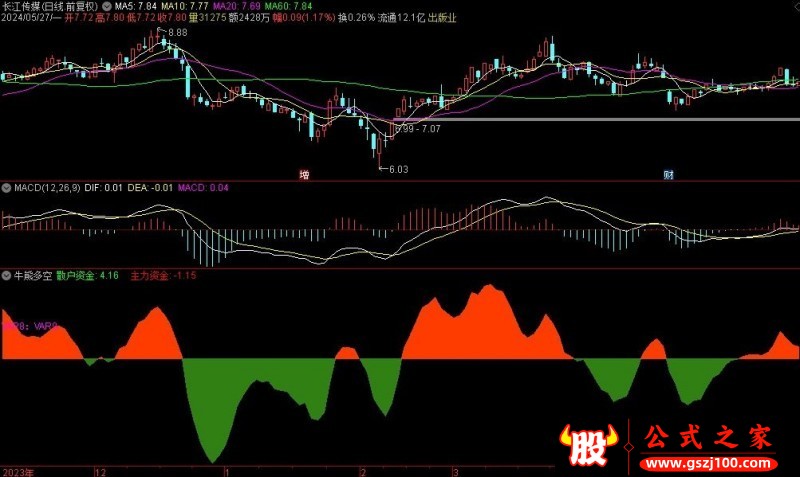Click the blue 财 event marker
800x477 pixels.
[x=669, y=175]
